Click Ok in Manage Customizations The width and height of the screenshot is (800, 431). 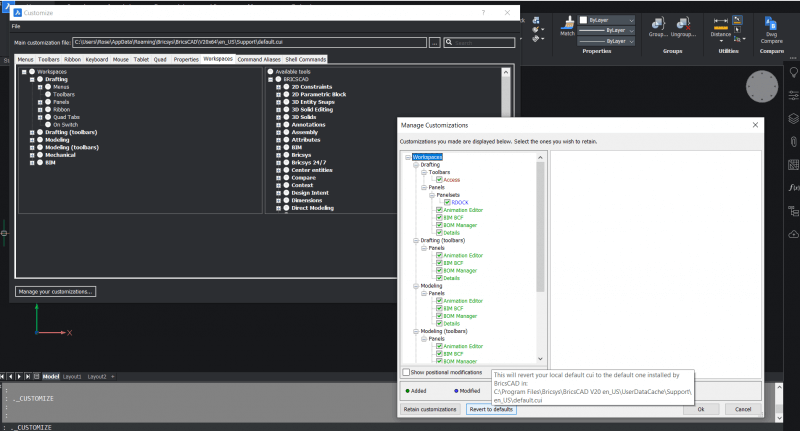701,409
